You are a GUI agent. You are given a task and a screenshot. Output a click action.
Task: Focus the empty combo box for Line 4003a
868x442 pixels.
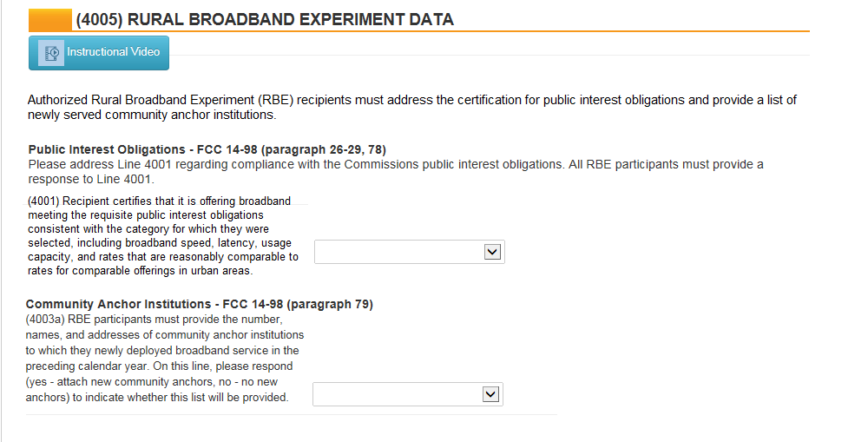point(408,394)
